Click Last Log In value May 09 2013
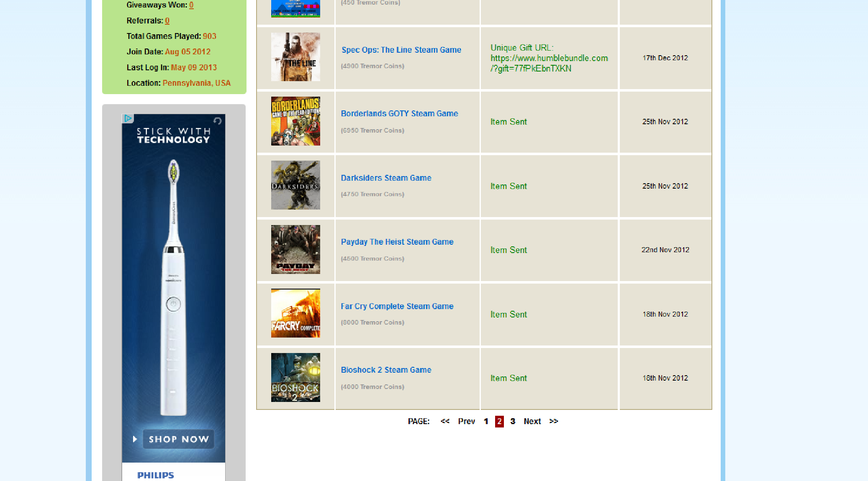Viewport: 868px width, 481px height. [194, 67]
